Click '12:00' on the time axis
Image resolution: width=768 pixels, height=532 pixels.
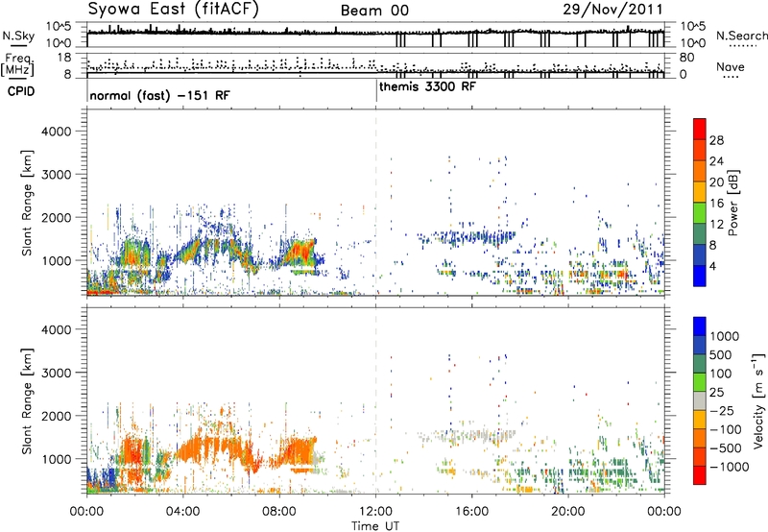pyautogui.click(x=375, y=512)
